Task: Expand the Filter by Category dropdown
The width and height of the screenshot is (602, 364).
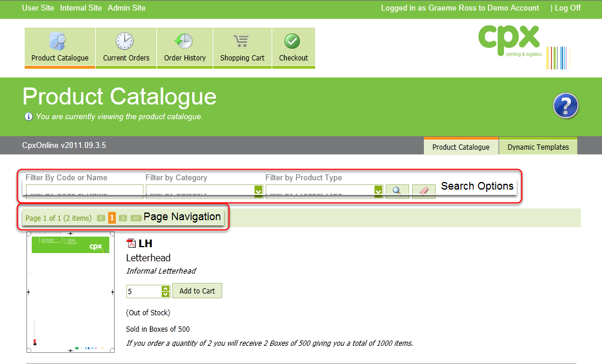Action: 258,191
